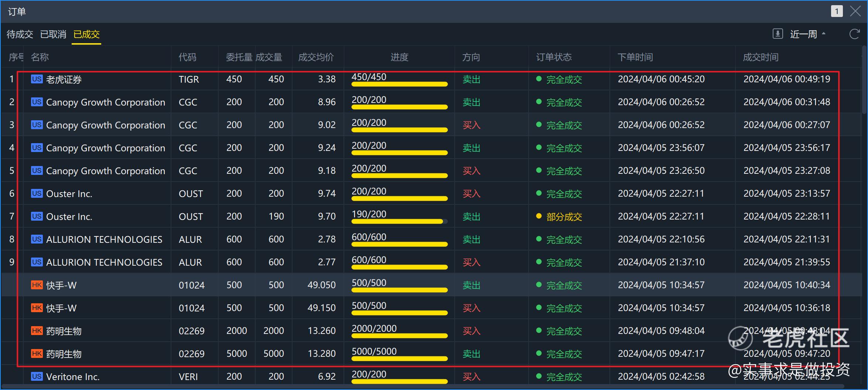
Task: Click the US badge beside Veritone Inc.
Action: pos(37,376)
